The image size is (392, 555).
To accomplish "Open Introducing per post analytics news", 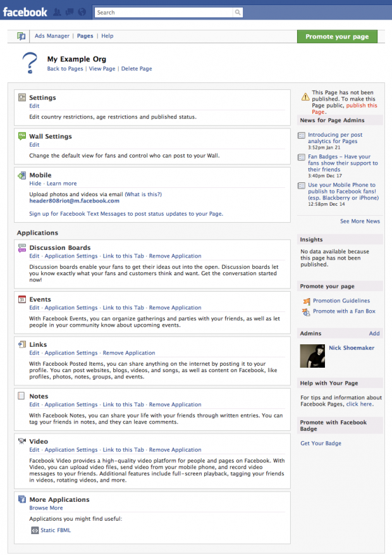I will point(335,138).
